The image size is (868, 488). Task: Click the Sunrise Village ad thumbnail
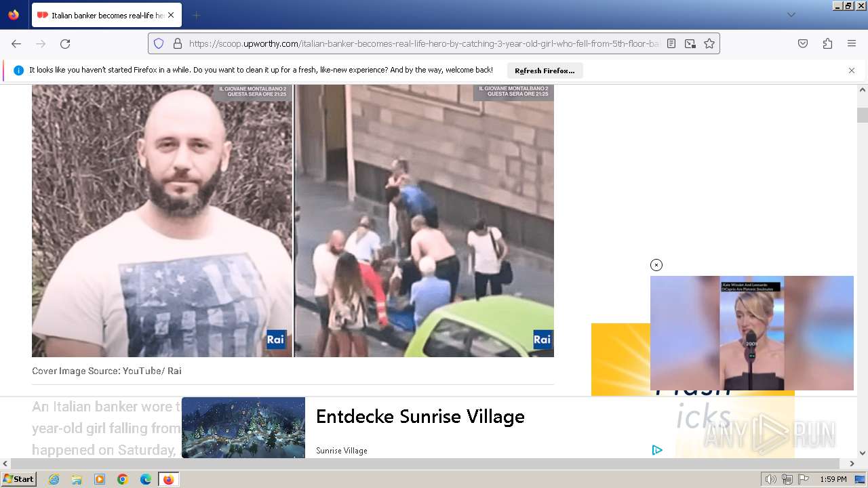pyautogui.click(x=243, y=428)
